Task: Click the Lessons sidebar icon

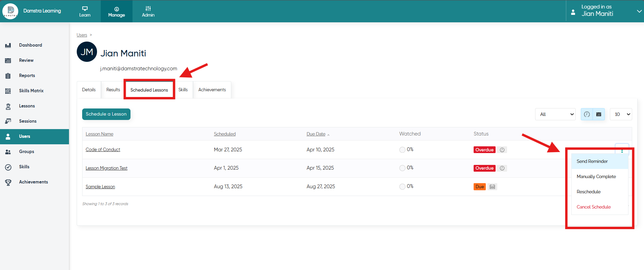Action: 8,106
